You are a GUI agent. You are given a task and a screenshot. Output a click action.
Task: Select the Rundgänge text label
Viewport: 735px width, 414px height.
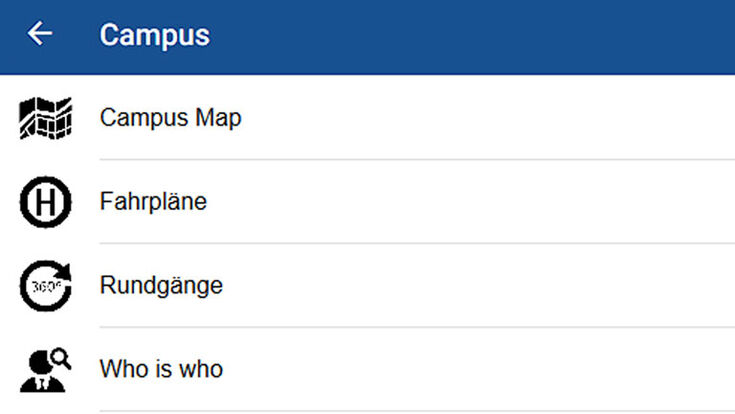pos(161,286)
